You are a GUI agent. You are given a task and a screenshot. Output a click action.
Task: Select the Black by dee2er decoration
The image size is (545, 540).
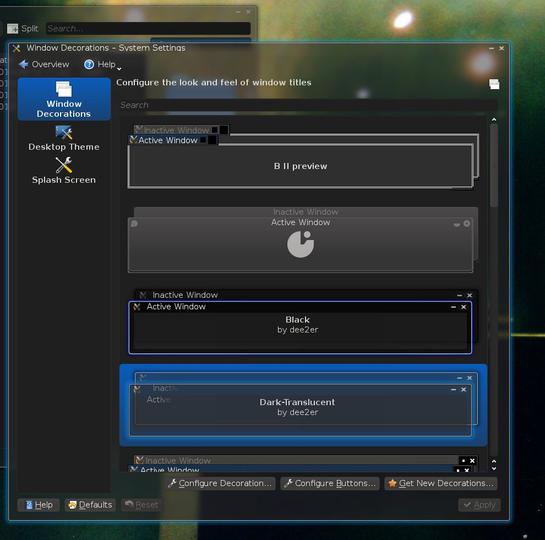(x=300, y=322)
